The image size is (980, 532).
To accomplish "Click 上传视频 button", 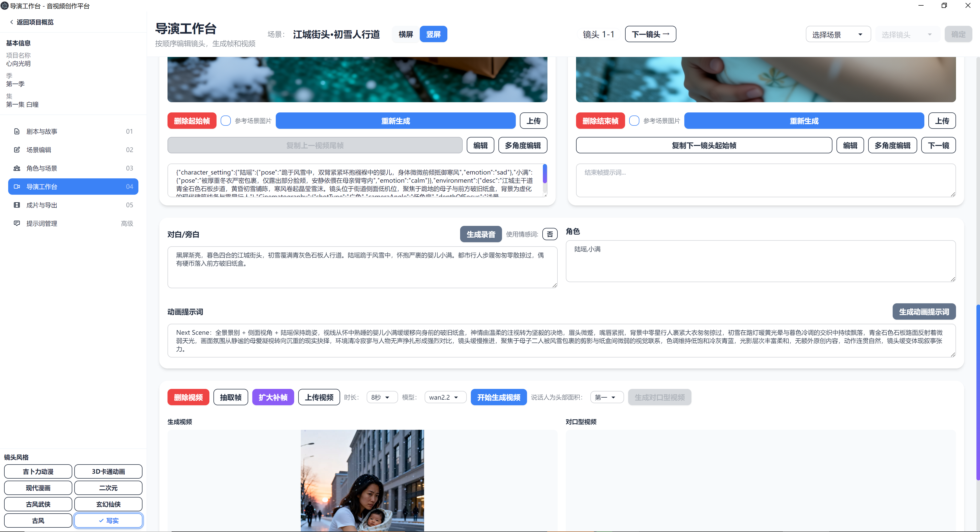I will pyautogui.click(x=319, y=397).
